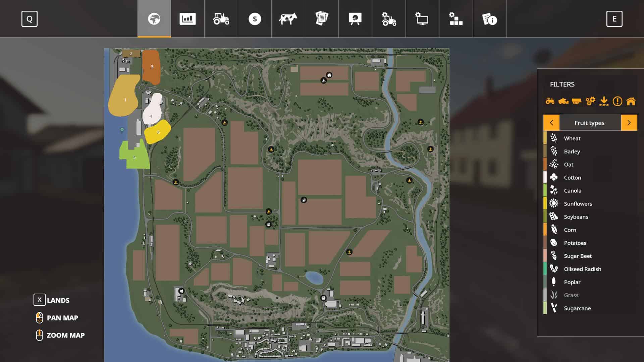Open the vehicles tractor tab
644x362 pixels.
(221, 19)
